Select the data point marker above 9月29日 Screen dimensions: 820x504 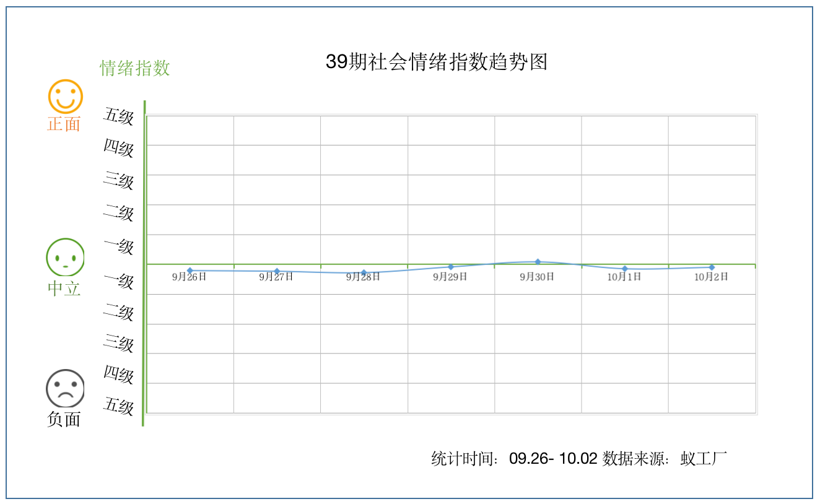point(451,267)
